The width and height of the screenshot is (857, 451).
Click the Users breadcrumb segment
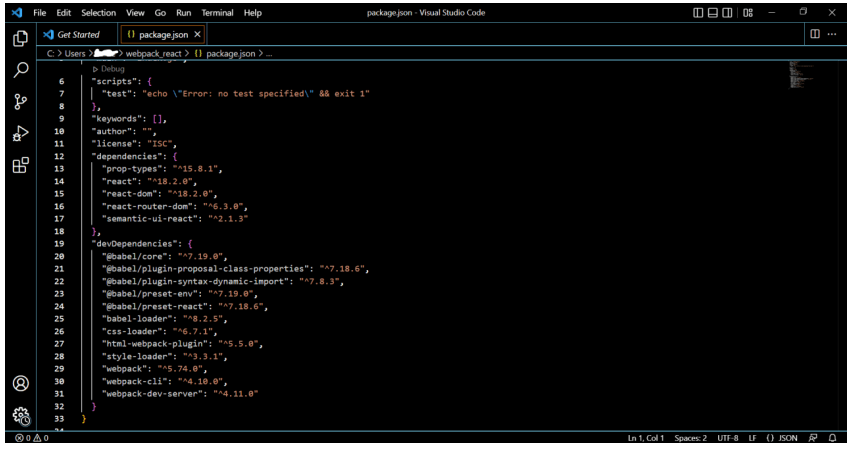(x=75, y=53)
